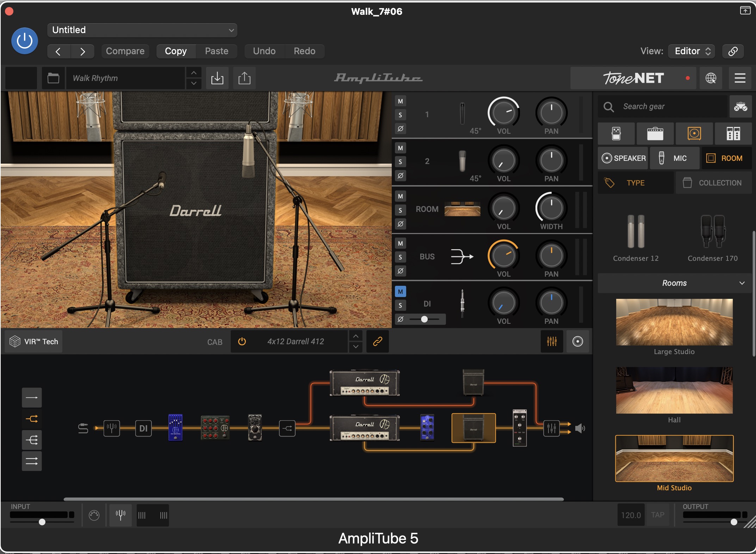
Task: Mute mic channel 1
Action: 400,101
